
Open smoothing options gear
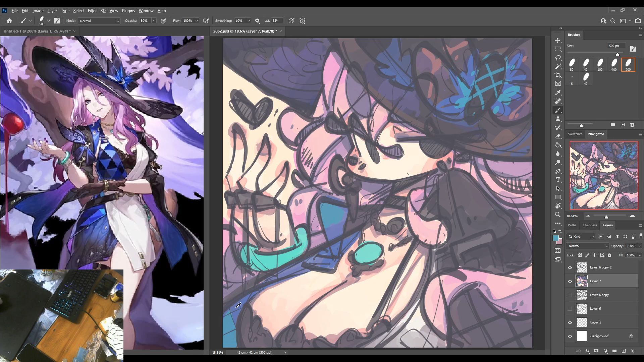pyautogui.click(x=257, y=21)
